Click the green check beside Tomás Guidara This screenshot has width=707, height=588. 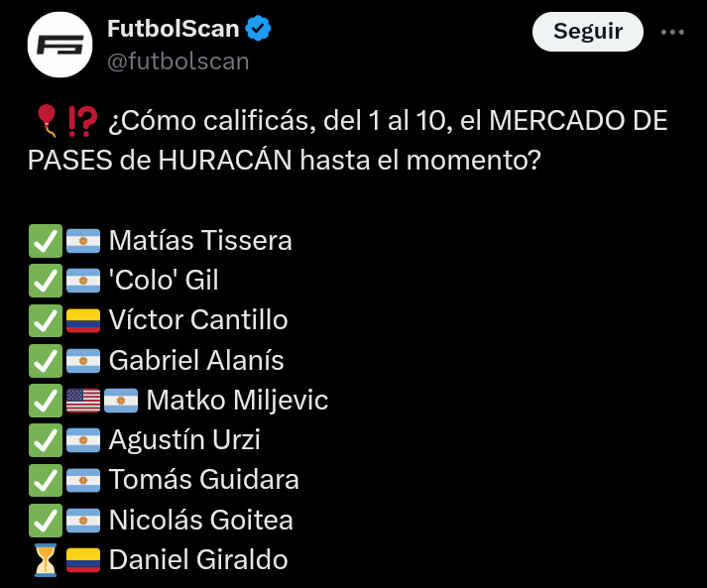[x=46, y=480]
